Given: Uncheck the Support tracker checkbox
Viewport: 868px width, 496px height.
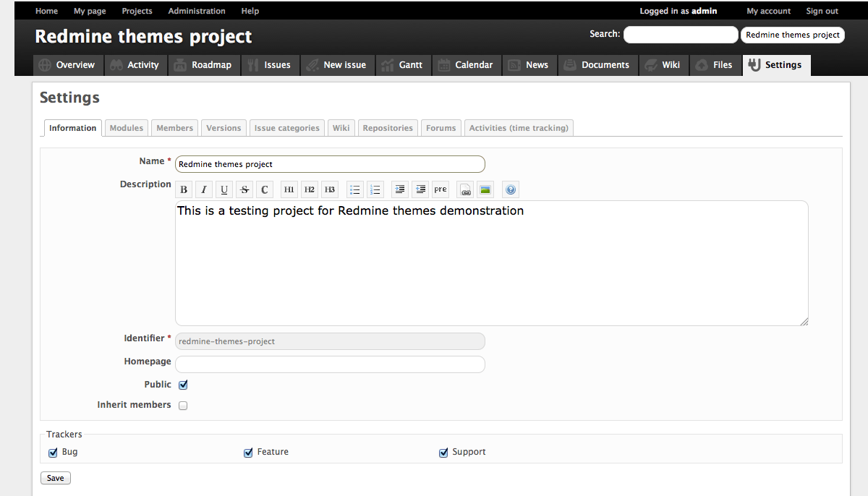Looking at the screenshot, I should click(x=444, y=453).
